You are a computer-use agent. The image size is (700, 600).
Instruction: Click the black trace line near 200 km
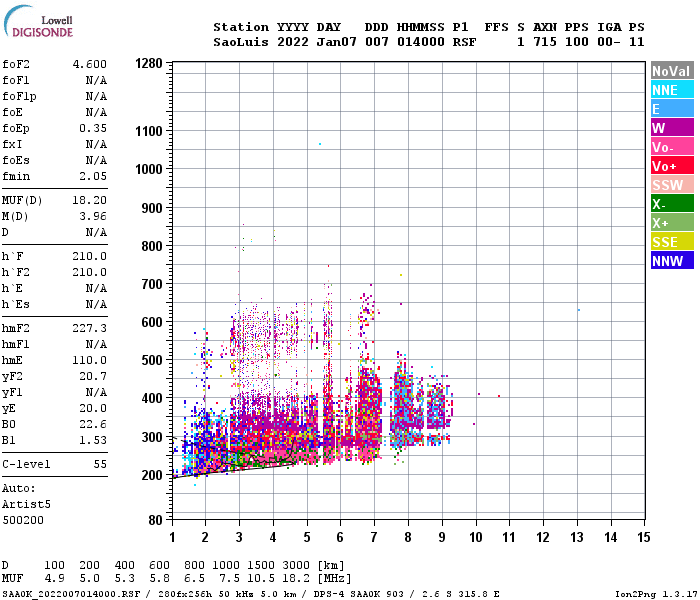coord(232,471)
